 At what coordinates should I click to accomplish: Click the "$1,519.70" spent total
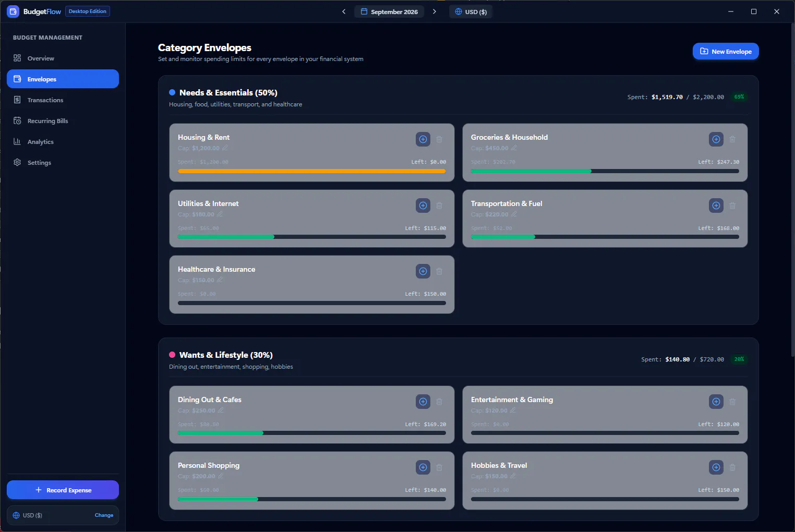coord(667,97)
